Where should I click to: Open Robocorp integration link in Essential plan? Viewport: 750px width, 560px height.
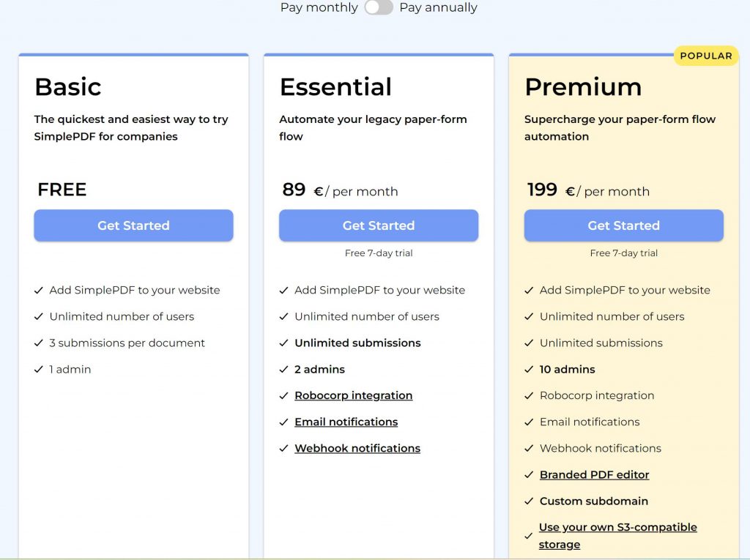(x=353, y=395)
